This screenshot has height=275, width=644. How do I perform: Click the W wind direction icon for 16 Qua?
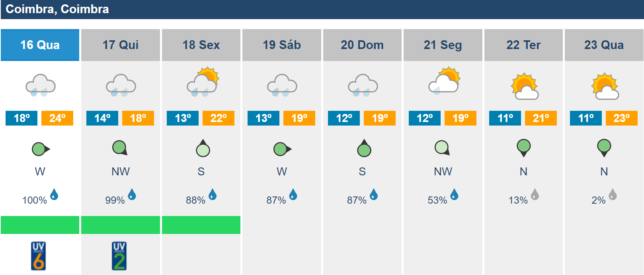pyautogui.click(x=41, y=149)
